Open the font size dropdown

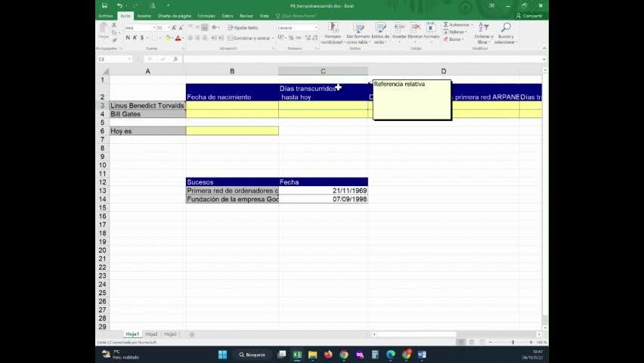pos(169,27)
